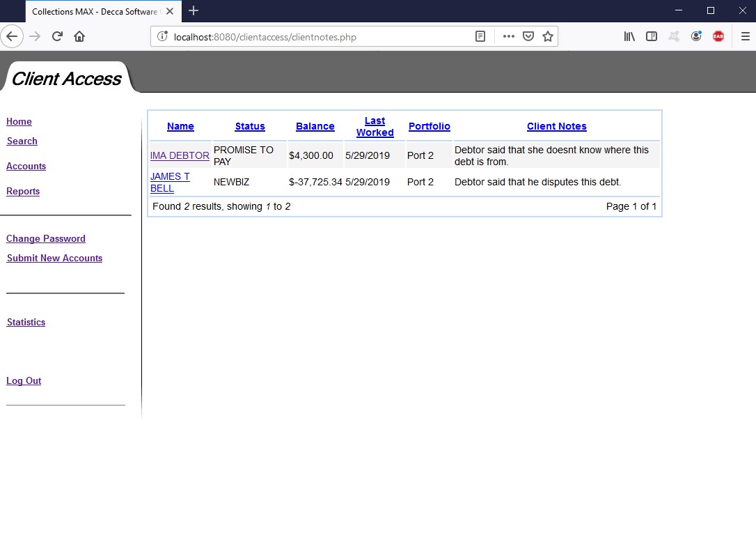Open the JAMES T BELL account link
The width and height of the screenshot is (756, 556).
[170, 183]
